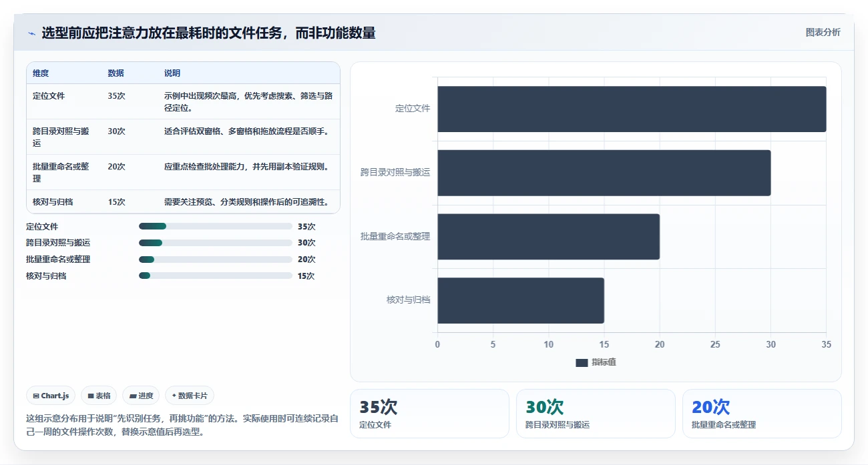Click the 35次 value beside the progress bars
The height and width of the screenshot is (465, 868).
306,227
